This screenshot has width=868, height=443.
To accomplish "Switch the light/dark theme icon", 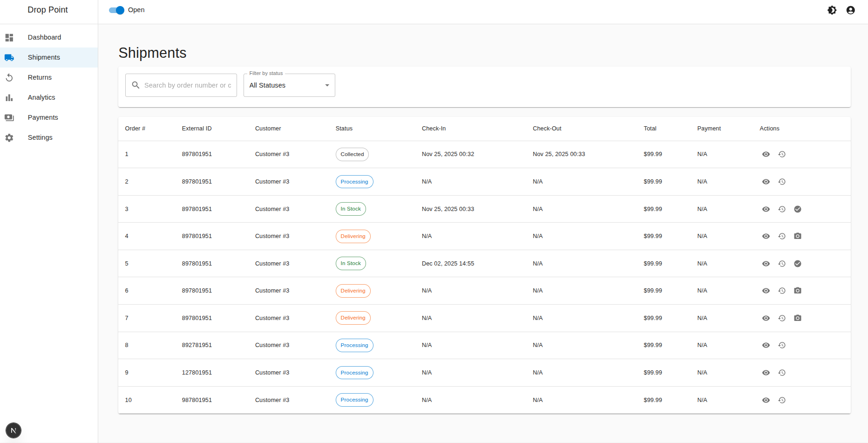I will 832,10.
